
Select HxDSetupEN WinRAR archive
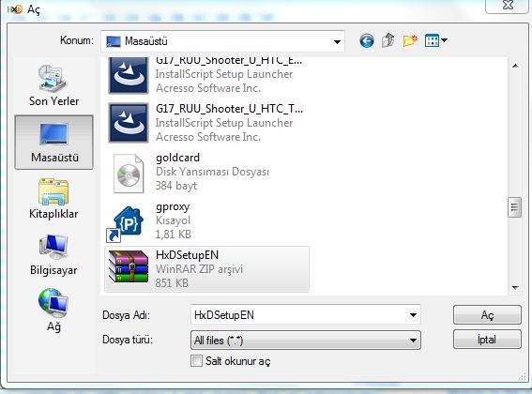[207, 269]
